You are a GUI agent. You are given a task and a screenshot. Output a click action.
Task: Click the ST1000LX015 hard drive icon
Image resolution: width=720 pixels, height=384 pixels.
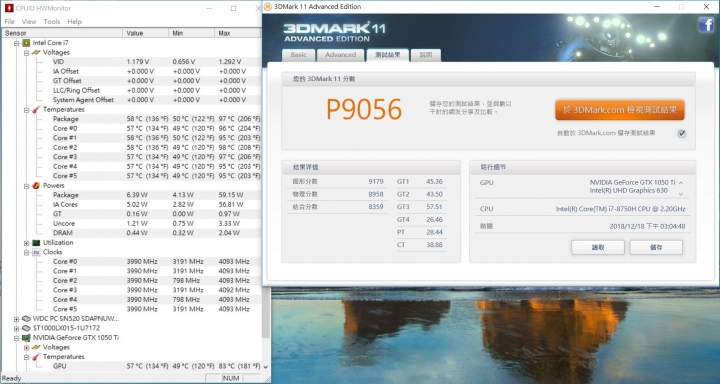click(x=26, y=328)
